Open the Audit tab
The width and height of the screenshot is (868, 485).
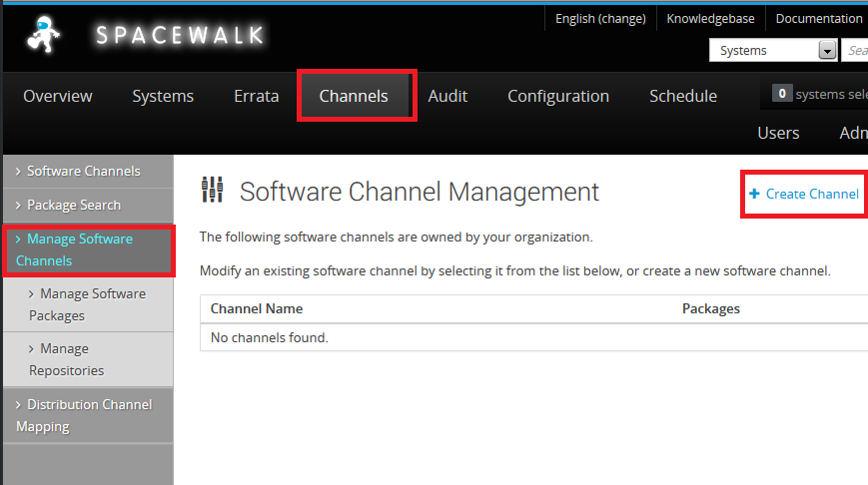447,96
